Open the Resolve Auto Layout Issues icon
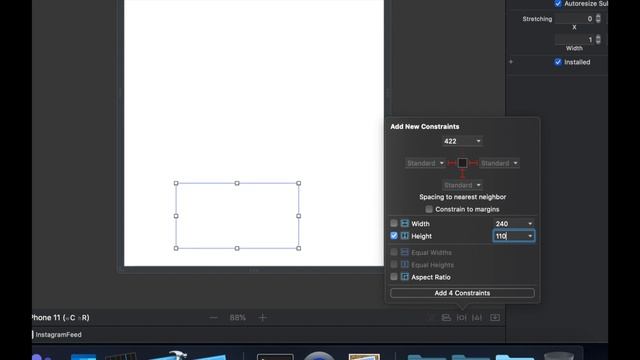Viewport: 640px width, 360px height. click(x=477, y=318)
